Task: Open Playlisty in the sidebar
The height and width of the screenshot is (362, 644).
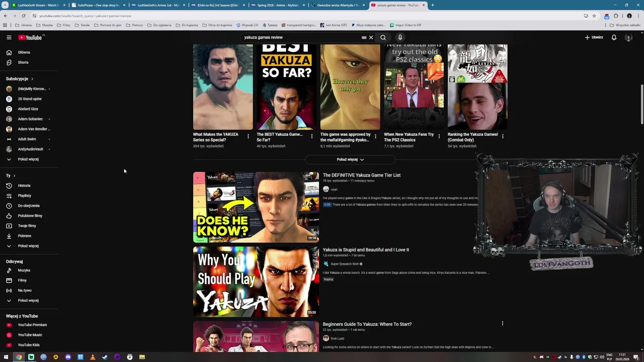Action: point(24,196)
